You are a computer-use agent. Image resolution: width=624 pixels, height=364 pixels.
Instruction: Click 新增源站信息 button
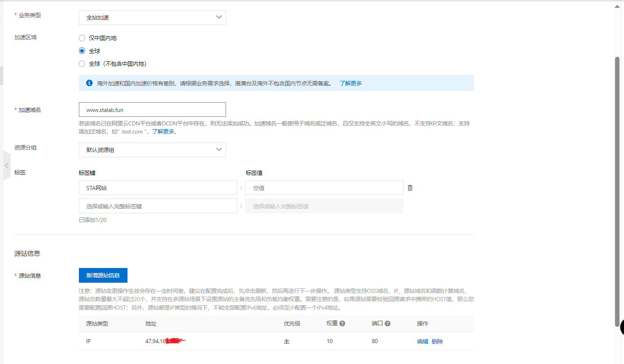(103, 275)
